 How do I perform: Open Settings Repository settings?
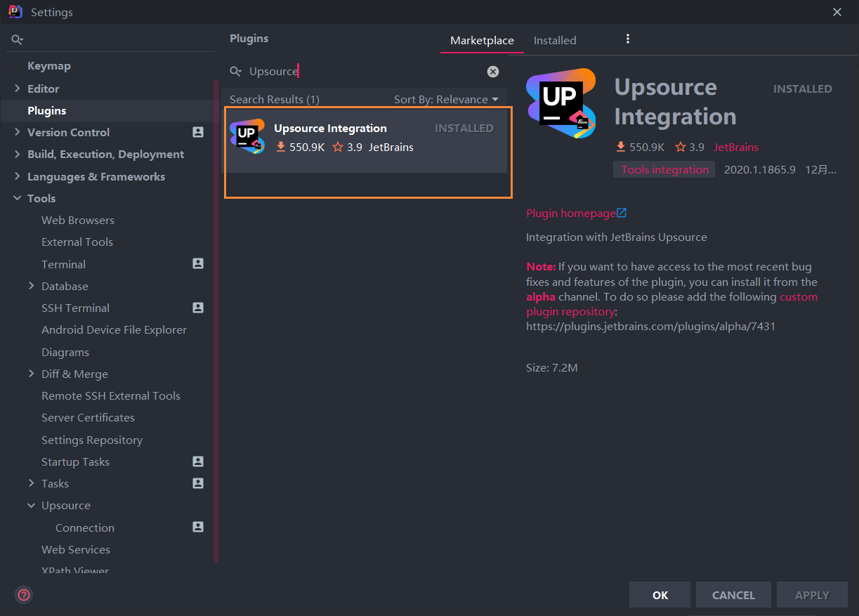click(x=92, y=440)
